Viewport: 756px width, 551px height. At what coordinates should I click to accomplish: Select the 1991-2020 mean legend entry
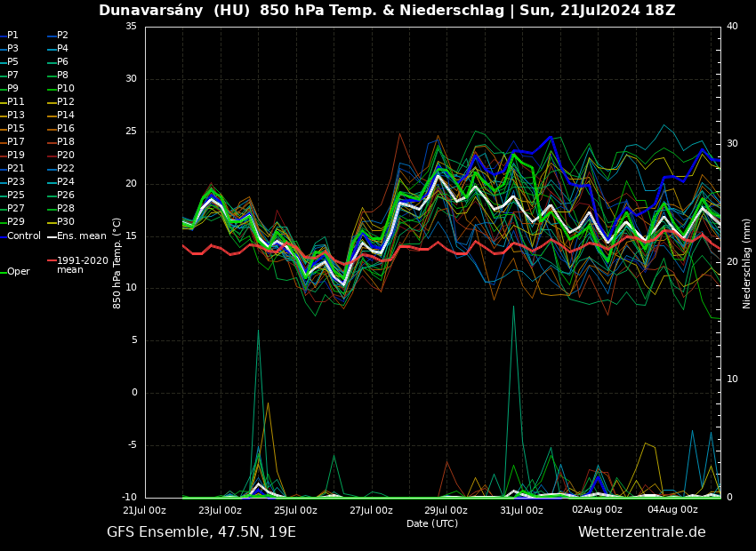82,265
